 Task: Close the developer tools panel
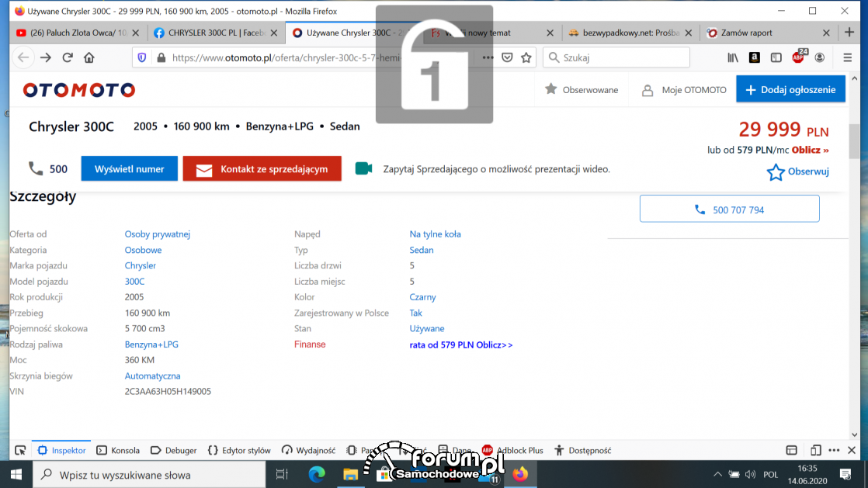852,451
